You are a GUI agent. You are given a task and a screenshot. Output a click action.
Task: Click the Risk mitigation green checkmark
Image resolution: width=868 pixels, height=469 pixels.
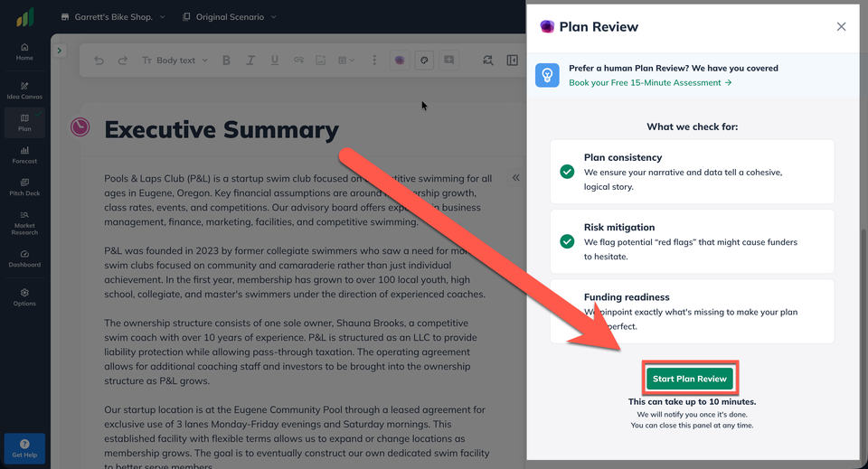click(567, 241)
